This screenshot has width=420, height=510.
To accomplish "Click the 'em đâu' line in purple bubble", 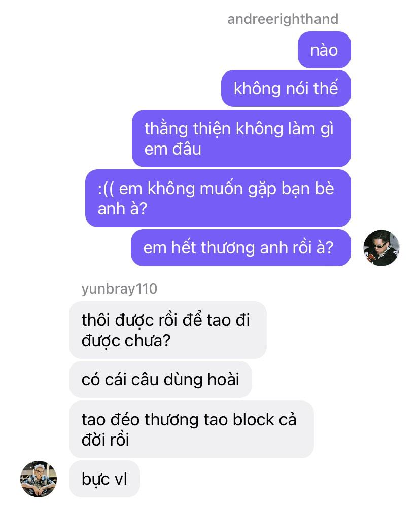I will [173, 149].
